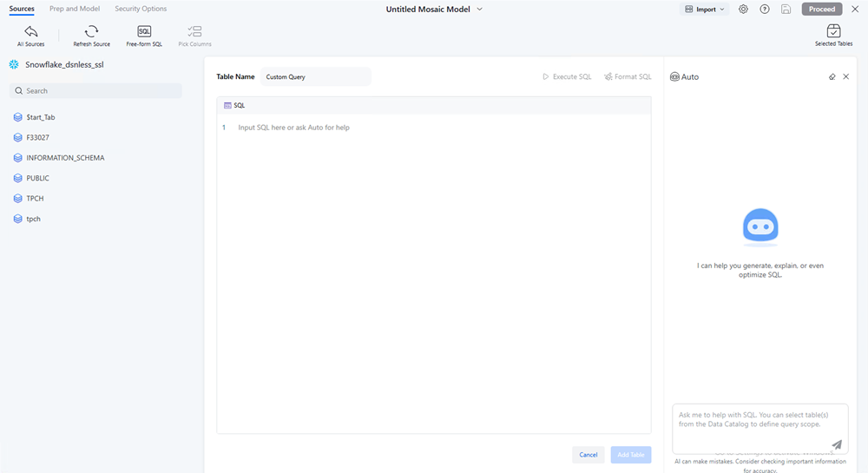Switch to the Prep and Model tab
The height and width of the screenshot is (473, 868).
pyautogui.click(x=75, y=9)
